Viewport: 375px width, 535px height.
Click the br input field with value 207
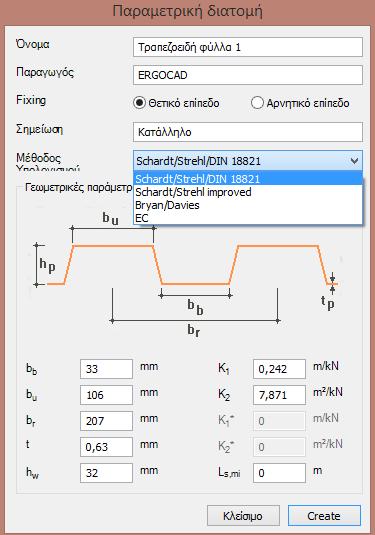tap(106, 421)
